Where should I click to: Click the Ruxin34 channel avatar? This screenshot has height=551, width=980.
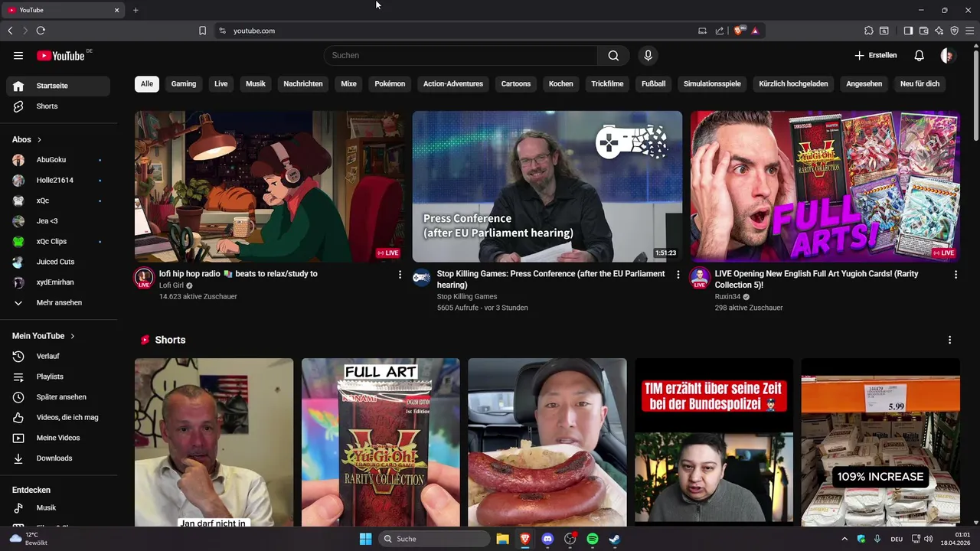tap(700, 277)
